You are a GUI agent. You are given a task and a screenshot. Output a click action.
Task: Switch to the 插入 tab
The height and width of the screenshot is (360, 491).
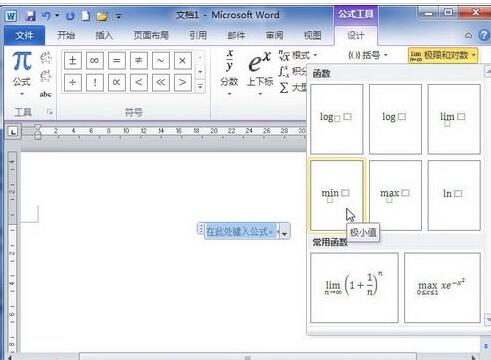104,35
